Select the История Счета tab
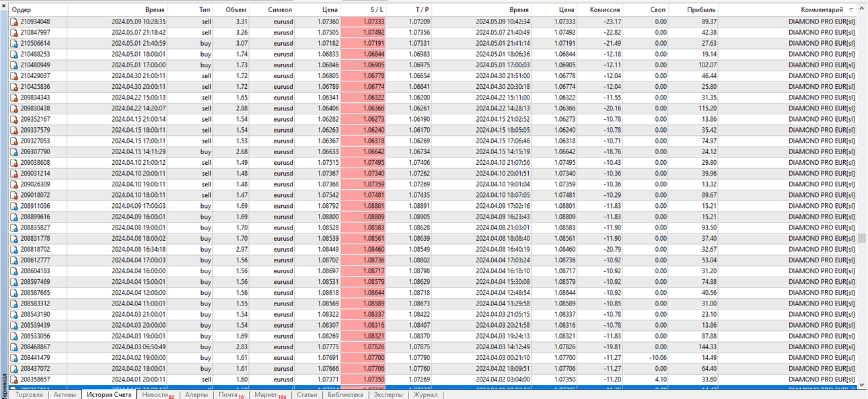 [x=109, y=394]
